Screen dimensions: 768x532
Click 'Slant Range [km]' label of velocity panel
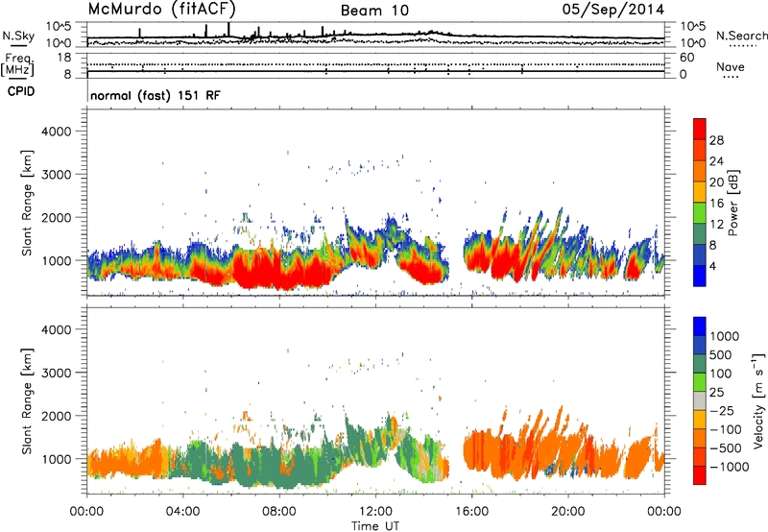pos(27,400)
